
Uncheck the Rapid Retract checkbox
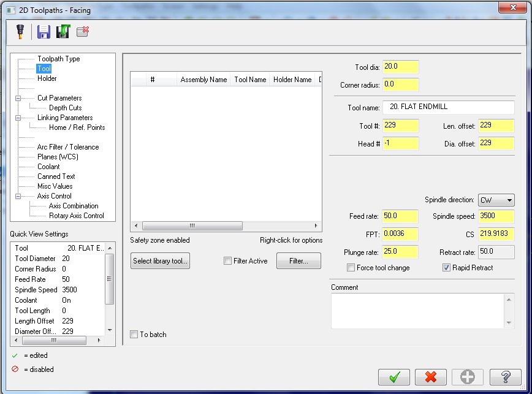tap(446, 268)
